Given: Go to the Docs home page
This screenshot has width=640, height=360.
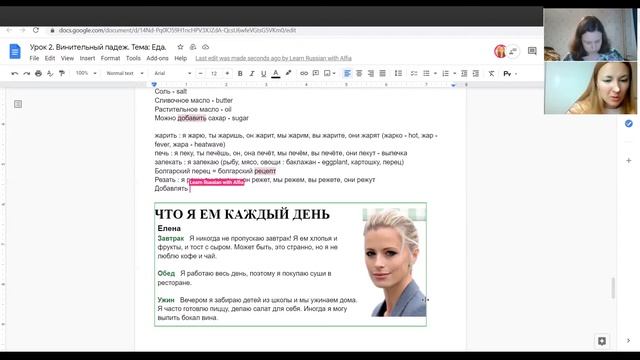Looking at the screenshot, I should coord(15,51).
